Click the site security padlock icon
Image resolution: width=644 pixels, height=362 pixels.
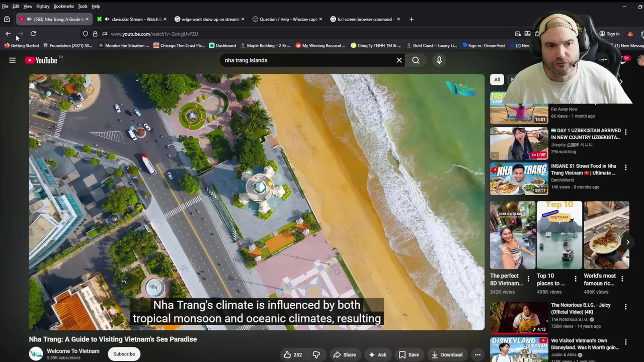[95, 34]
